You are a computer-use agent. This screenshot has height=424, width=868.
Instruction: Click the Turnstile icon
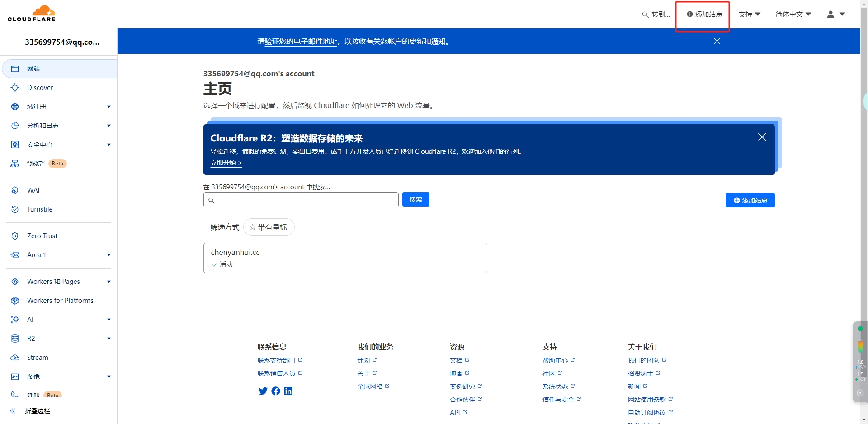click(x=15, y=209)
